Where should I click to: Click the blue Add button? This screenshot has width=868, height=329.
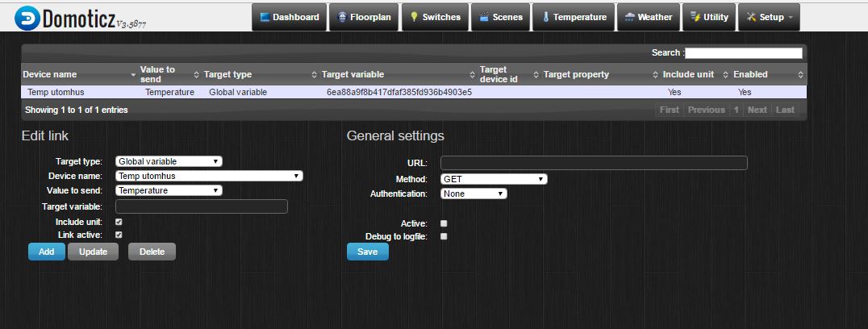[x=46, y=252]
